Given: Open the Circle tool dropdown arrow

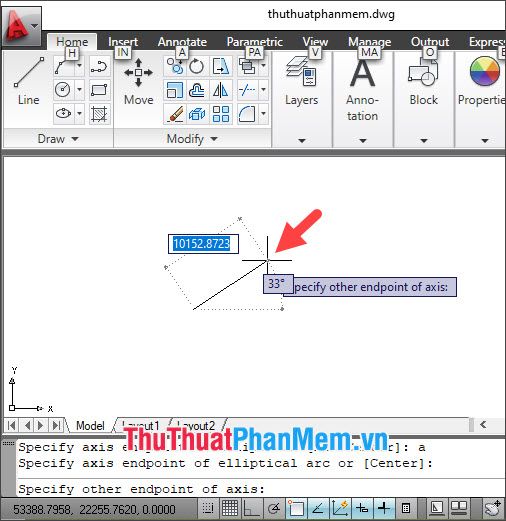Looking at the screenshot, I should click(80, 90).
